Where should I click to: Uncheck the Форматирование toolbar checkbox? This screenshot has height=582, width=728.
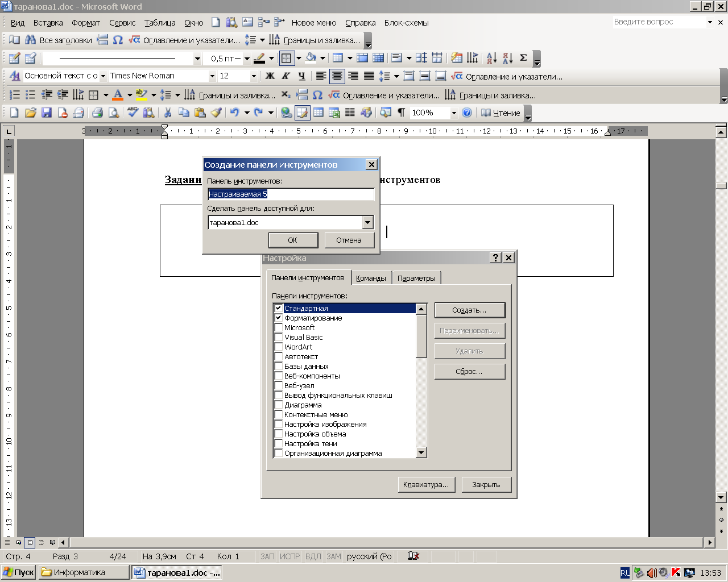279,318
